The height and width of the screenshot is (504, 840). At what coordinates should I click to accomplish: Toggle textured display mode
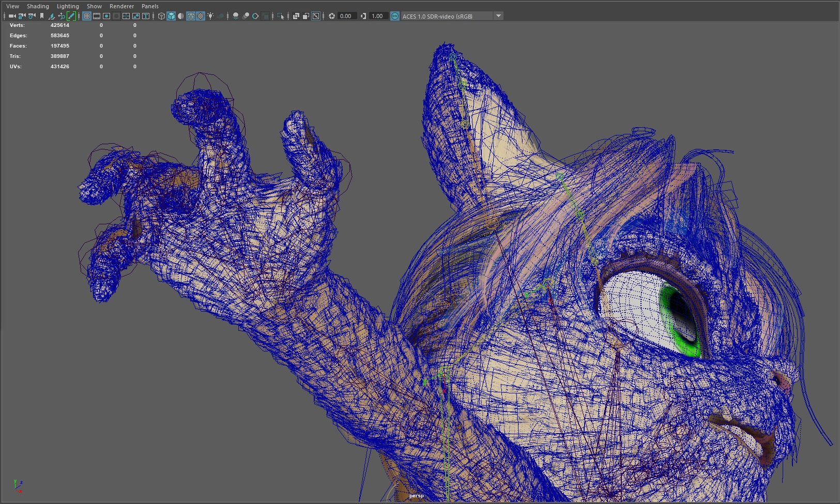(x=201, y=16)
